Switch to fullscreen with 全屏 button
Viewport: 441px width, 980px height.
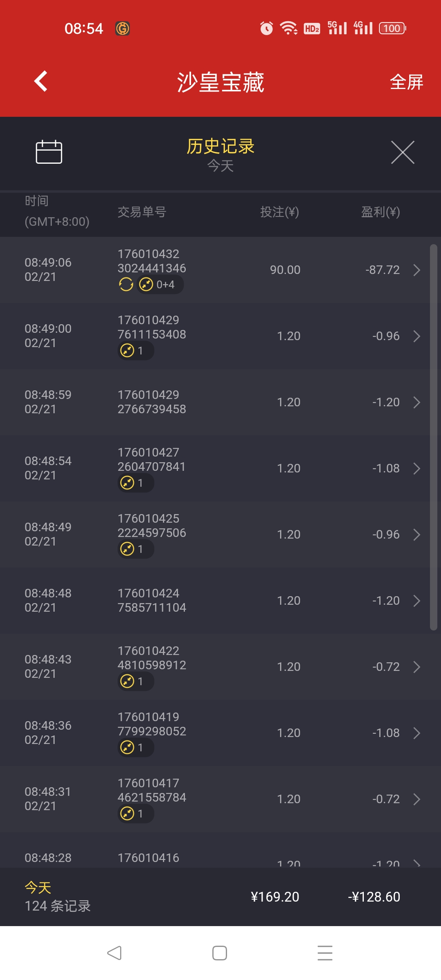[x=406, y=82]
